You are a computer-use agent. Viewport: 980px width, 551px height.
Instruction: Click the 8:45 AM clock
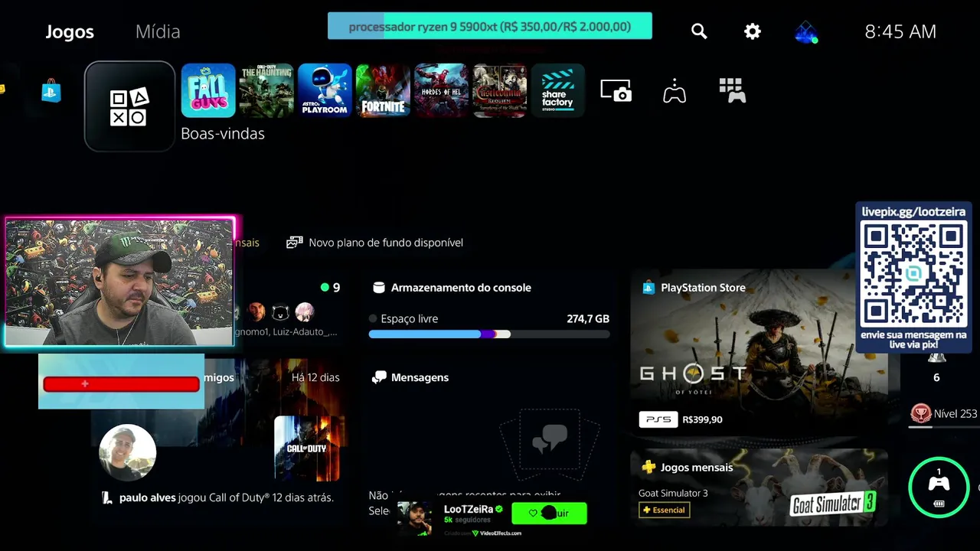tap(900, 31)
